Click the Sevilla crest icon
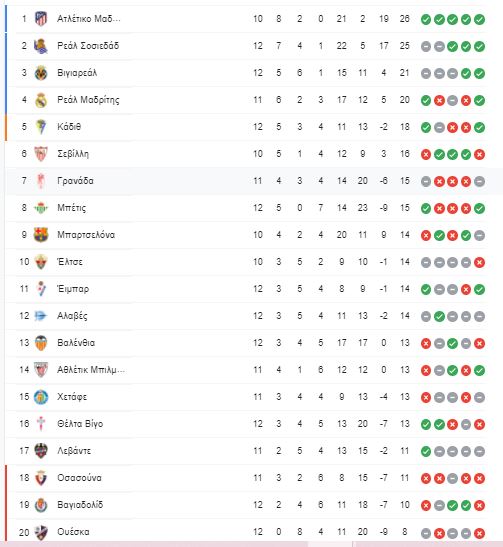Image resolution: width=503 pixels, height=547 pixels. [41, 154]
